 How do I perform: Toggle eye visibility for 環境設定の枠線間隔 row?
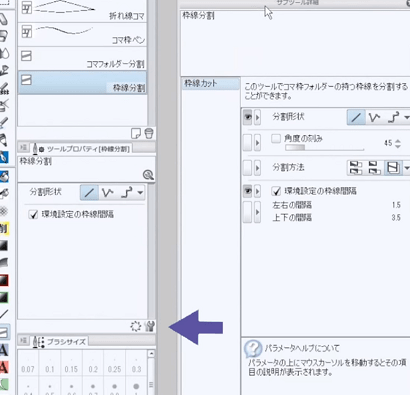tap(247, 191)
